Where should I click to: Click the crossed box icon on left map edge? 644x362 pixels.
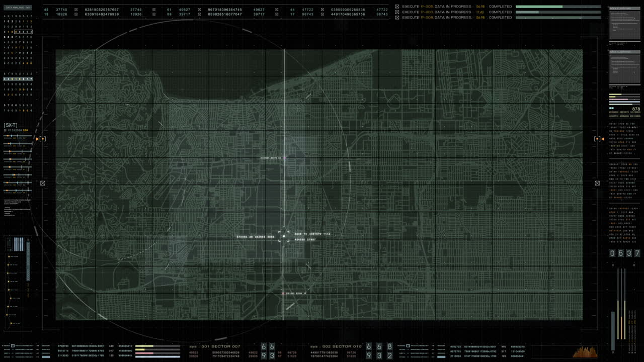pos(43,183)
